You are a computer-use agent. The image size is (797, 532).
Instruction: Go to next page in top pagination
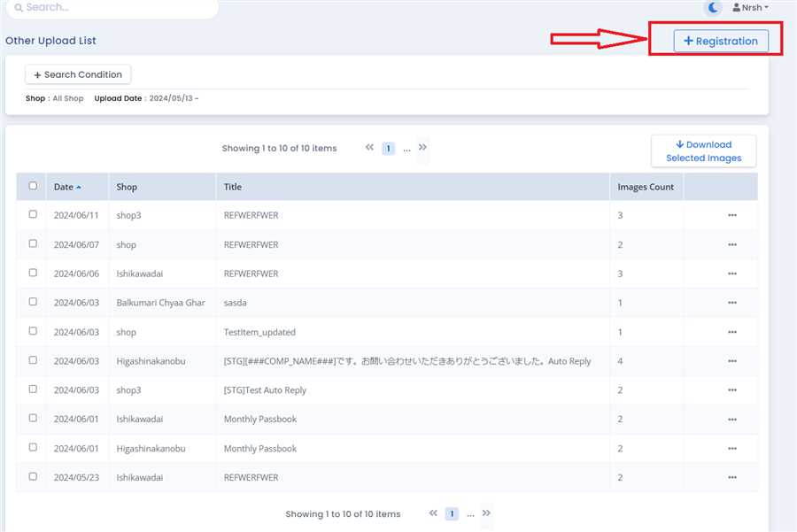pyautogui.click(x=422, y=148)
